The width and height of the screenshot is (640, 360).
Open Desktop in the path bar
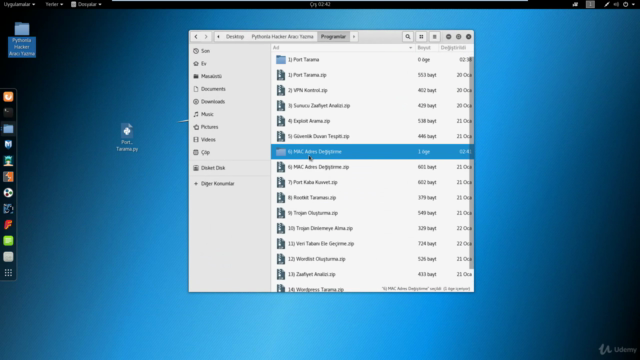click(235, 37)
